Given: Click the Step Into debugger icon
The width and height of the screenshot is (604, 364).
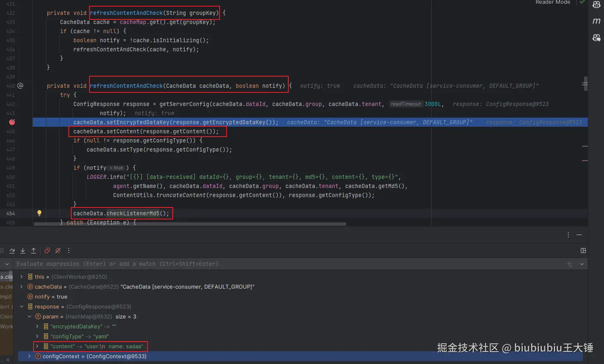Looking at the screenshot, I should click(23, 251).
